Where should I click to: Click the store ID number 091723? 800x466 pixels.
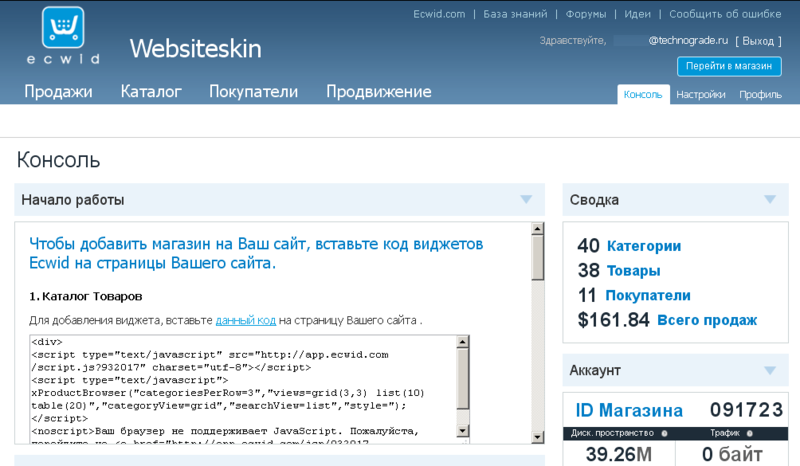pos(746,410)
